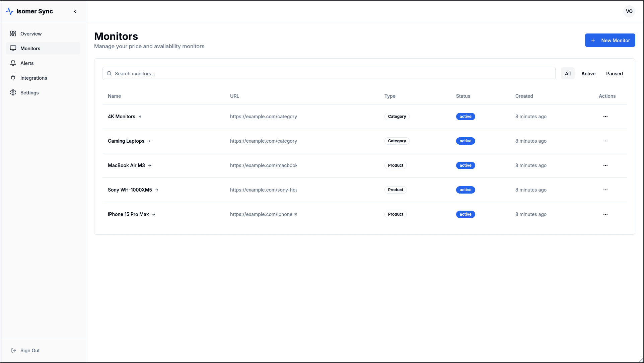
Task: Click the Monitors screen icon in sidebar
Action: click(x=13, y=48)
